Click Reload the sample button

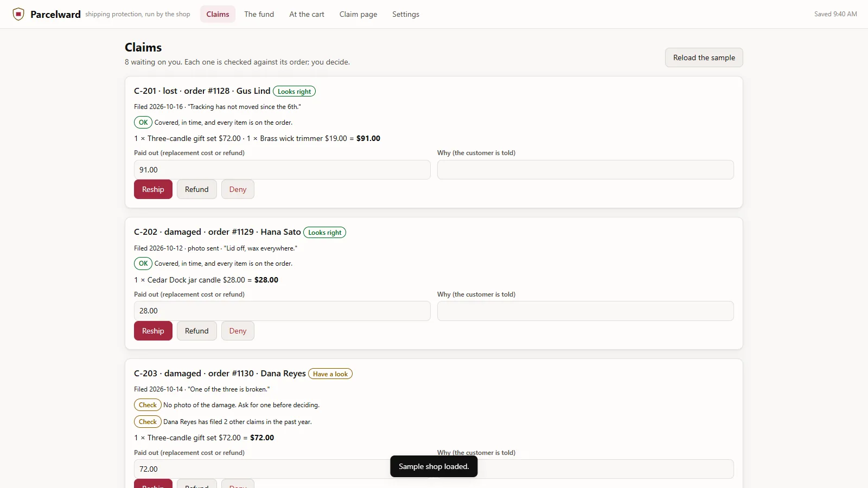pyautogui.click(x=704, y=57)
